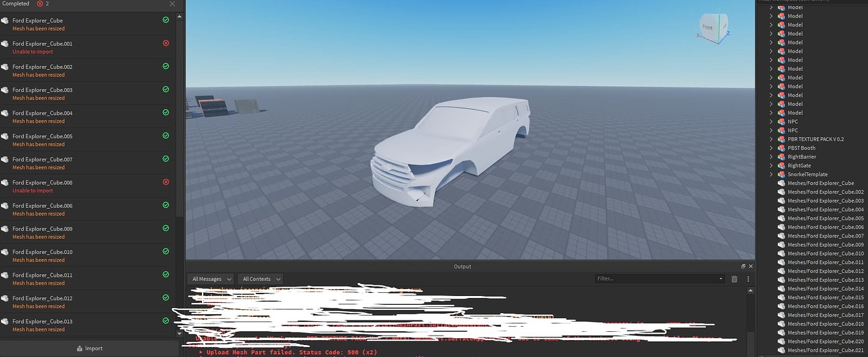Screen dimensions: 868x357
Task: Click mesh icon beside Ford Explorer_Cube.011 import row
Action: tap(5, 275)
